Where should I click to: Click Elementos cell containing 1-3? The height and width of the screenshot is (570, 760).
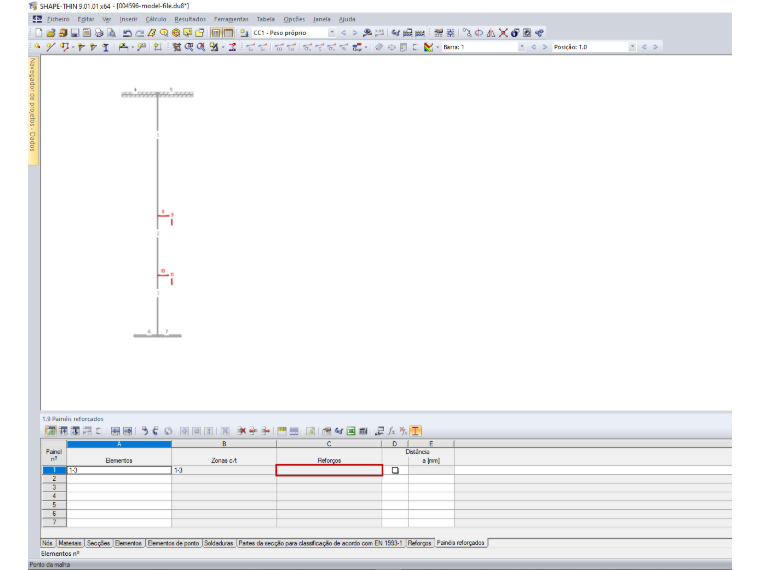[119, 470]
